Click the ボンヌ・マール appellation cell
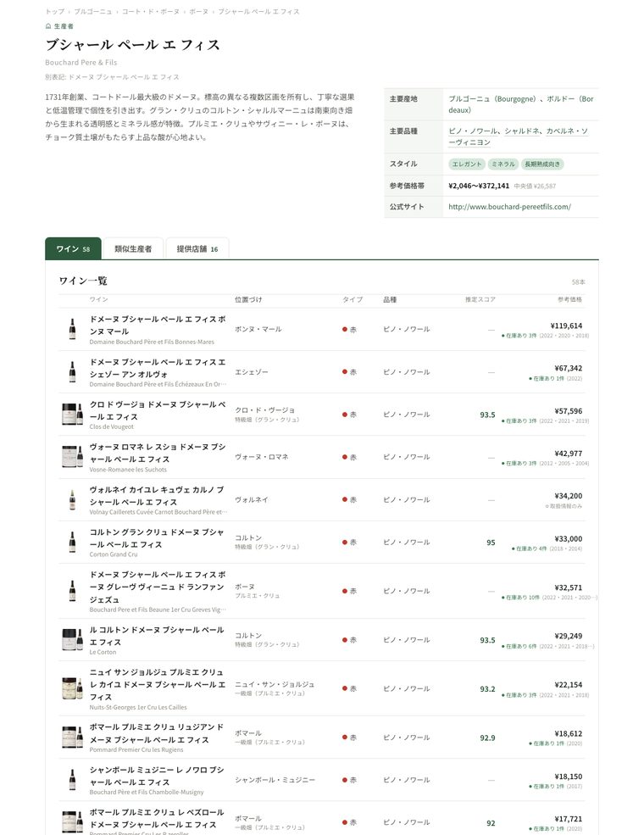 tap(258, 329)
